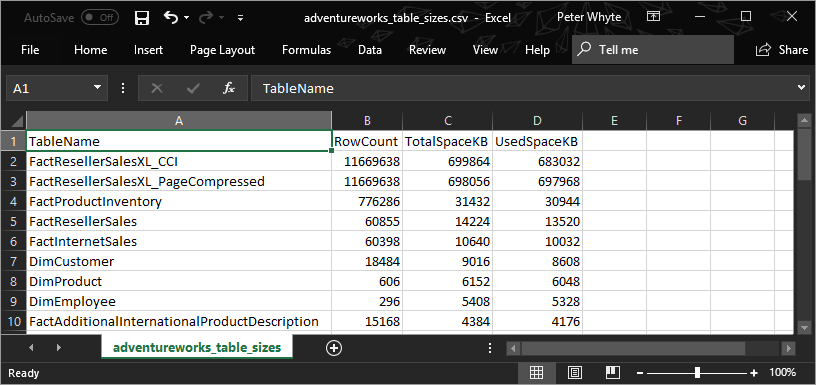The image size is (816, 385).
Task: Switch to Page Layout view icon
Action: tap(575, 373)
